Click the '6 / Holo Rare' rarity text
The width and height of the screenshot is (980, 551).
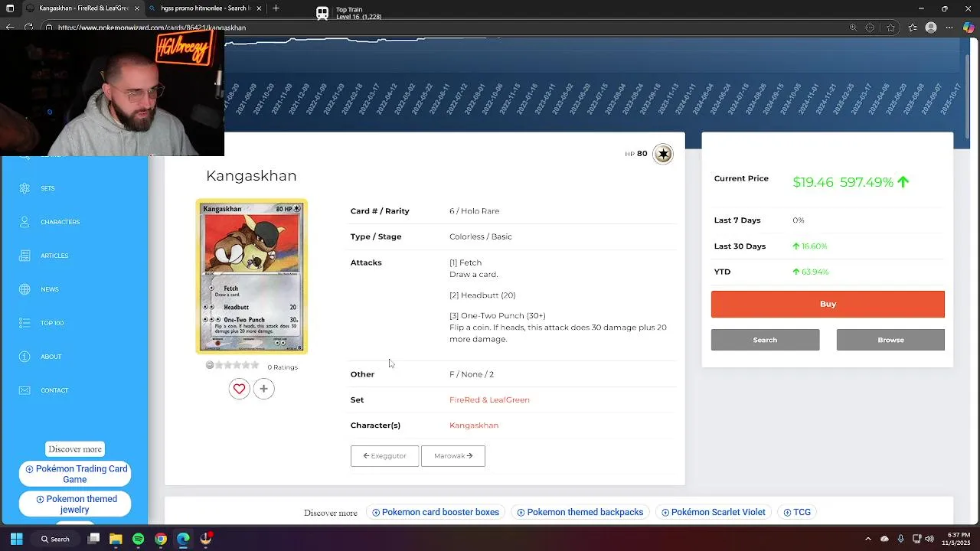click(x=474, y=211)
